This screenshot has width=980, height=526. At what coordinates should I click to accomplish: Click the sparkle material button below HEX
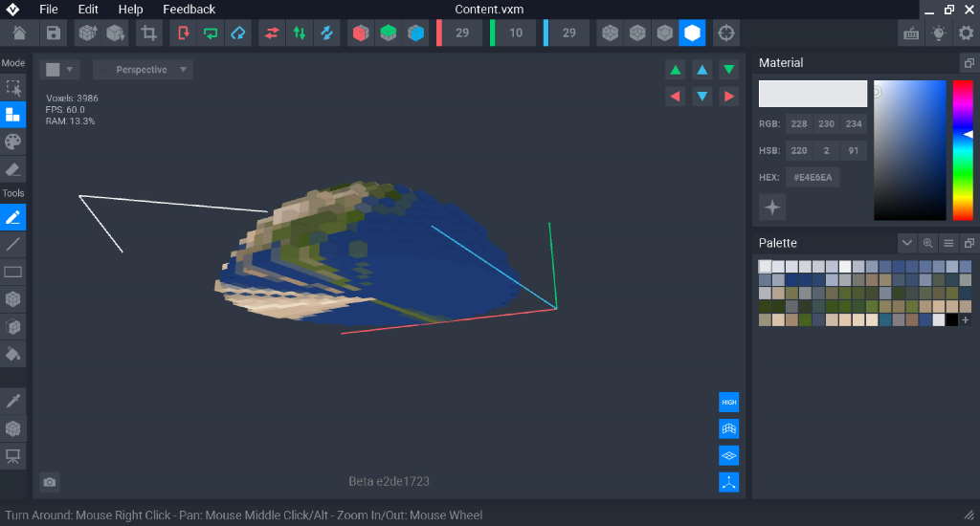point(772,207)
